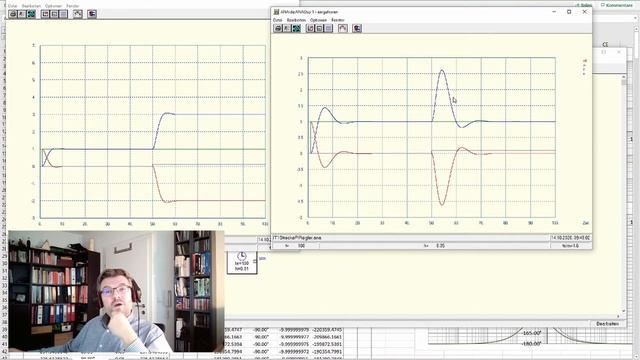640x360 pixels.
Task: Click the teal third icon in front plot window toolbar
Action: pos(296,28)
